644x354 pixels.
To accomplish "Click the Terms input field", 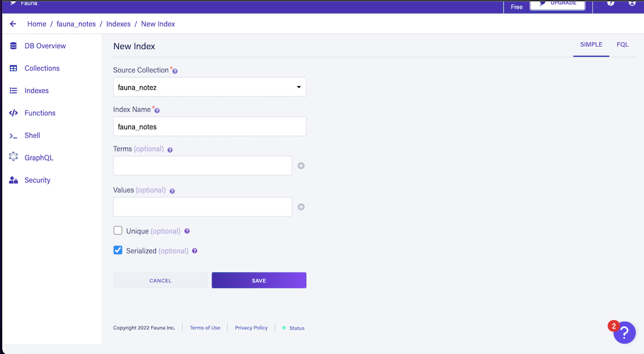I will click(202, 165).
